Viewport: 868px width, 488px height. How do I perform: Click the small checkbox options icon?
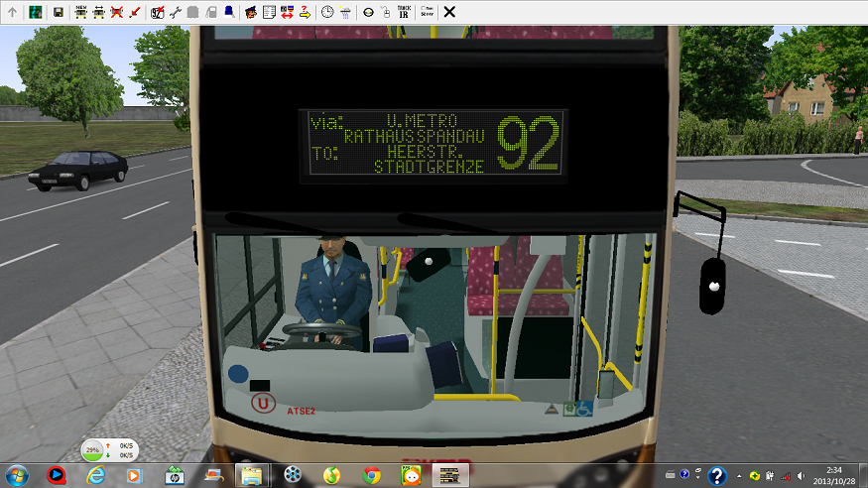(427, 12)
